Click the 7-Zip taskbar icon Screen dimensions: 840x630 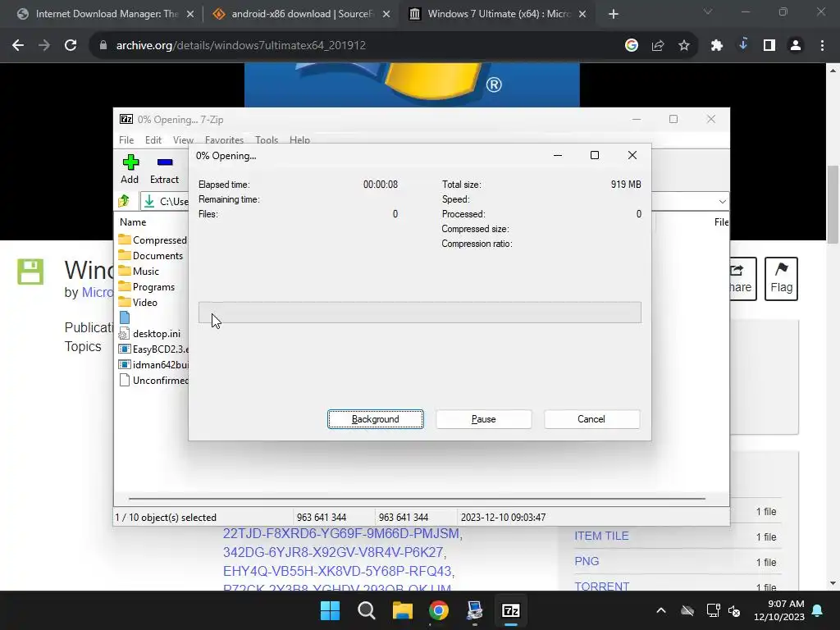click(x=510, y=610)
